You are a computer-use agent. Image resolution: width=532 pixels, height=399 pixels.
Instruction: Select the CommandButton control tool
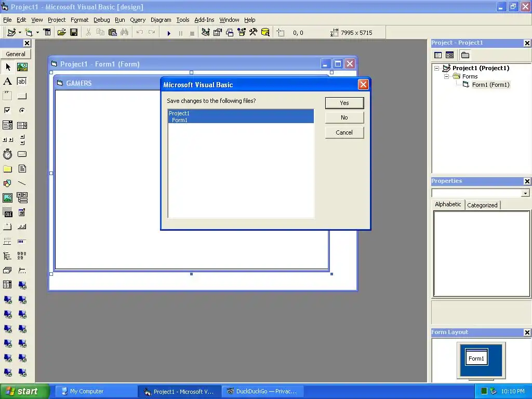coord(22,96)
